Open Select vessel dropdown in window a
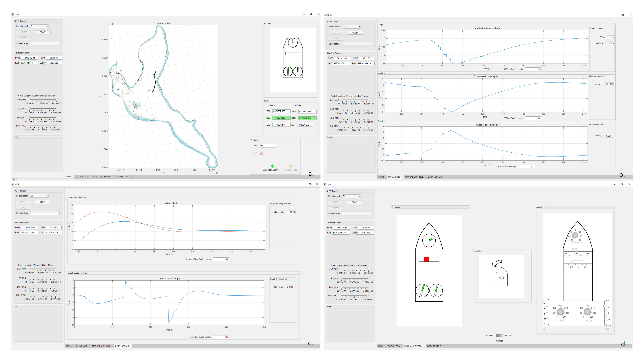 click(40, 26)
